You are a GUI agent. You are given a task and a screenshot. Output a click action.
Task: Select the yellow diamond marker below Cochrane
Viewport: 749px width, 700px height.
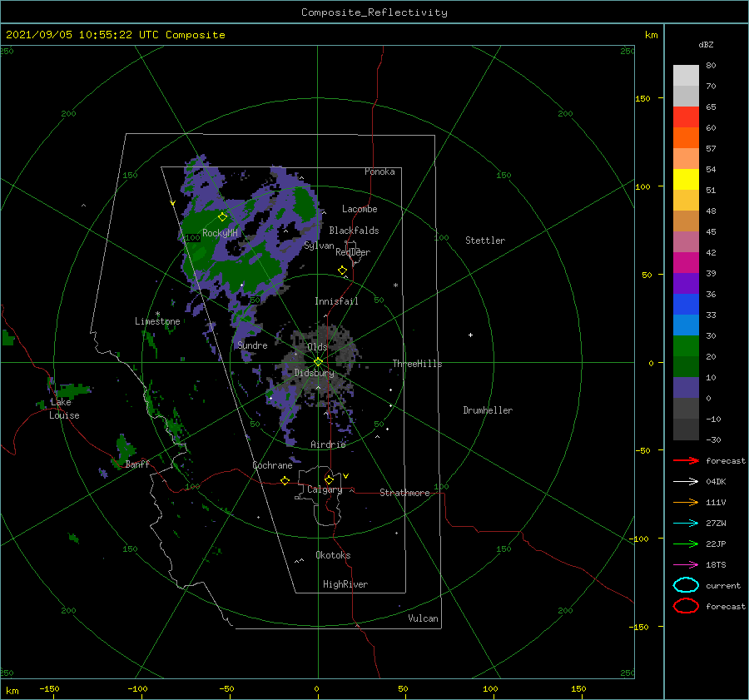pos(285,480)
